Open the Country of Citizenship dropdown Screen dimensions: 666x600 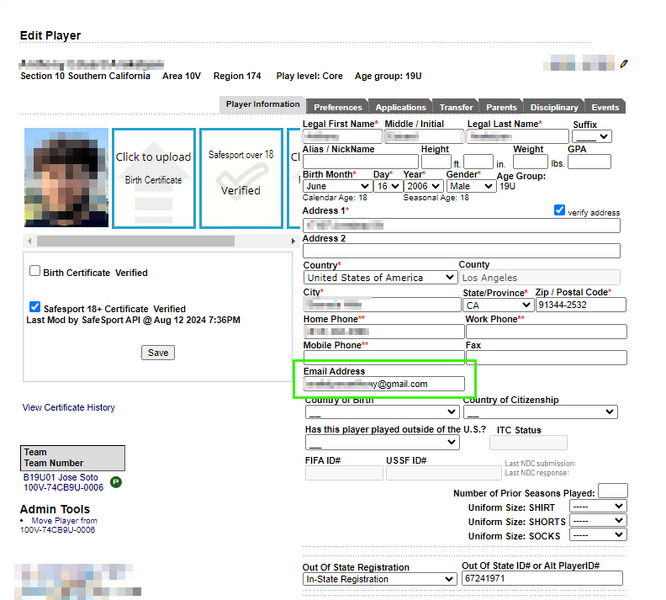pyautogui.click(x=540, y=412)
